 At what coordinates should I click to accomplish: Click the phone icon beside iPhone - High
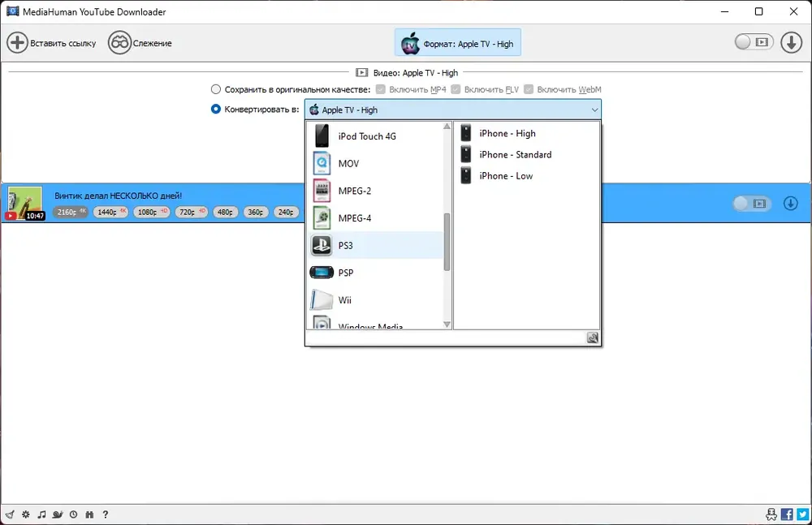466,133
